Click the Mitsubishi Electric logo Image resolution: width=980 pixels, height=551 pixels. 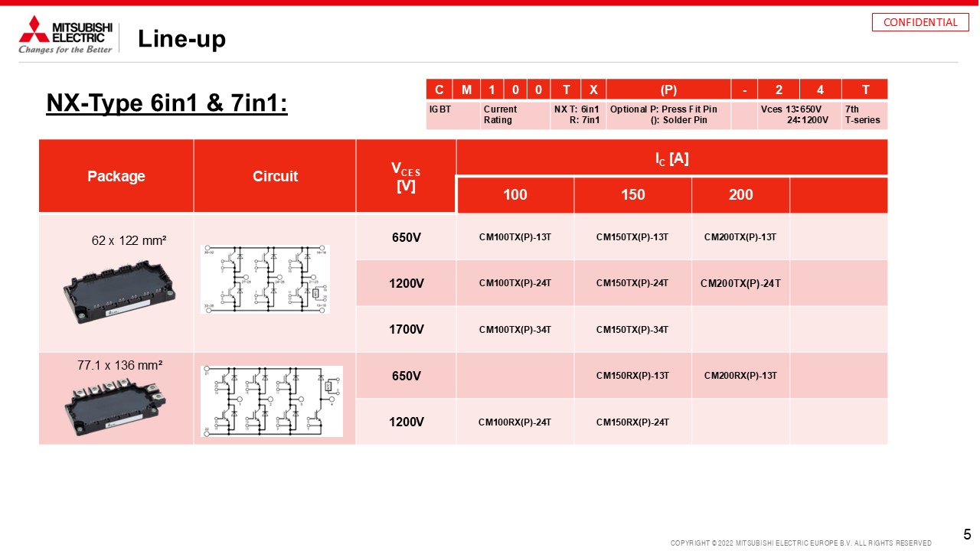65,34
